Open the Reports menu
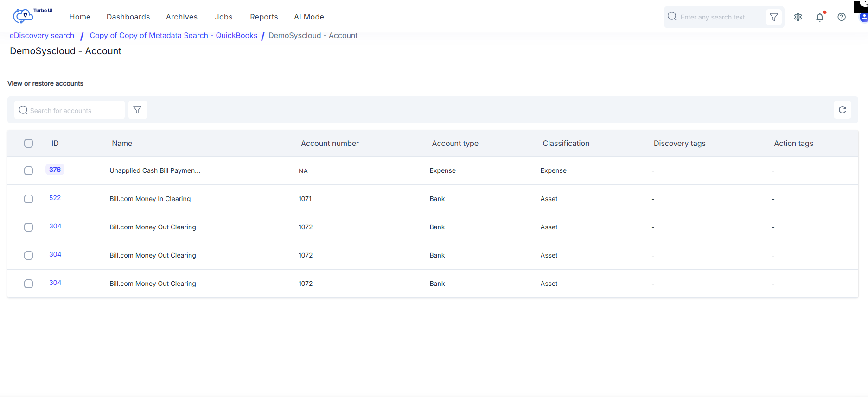Screen dimensions: 868x397 264,17
